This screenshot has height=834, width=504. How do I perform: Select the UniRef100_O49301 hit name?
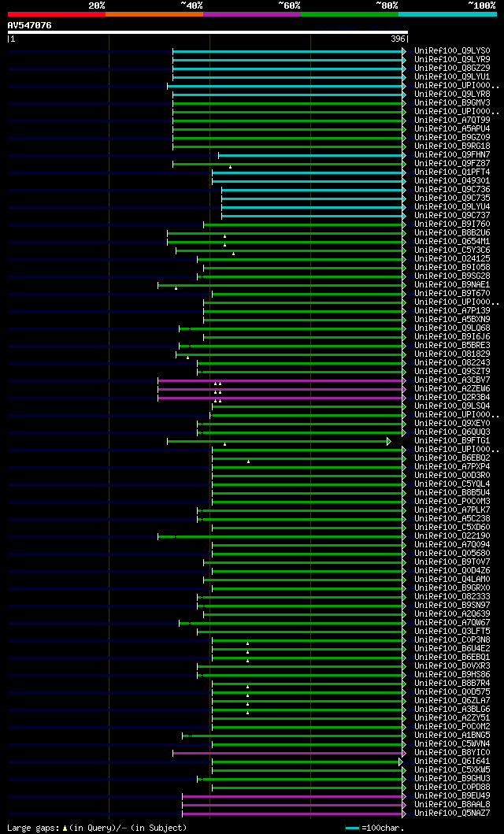453,181
